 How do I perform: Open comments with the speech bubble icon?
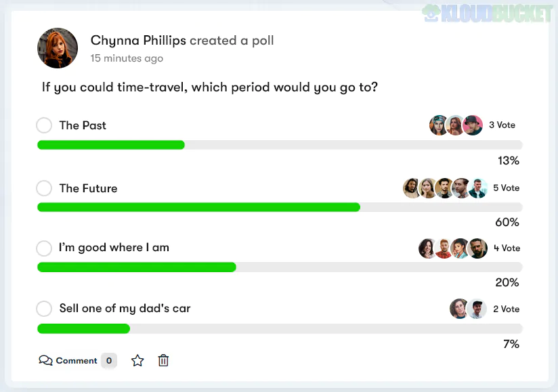click(45, 360)
